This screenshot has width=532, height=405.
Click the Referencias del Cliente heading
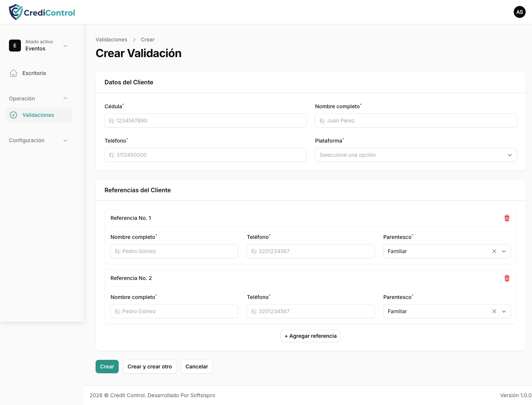click(138, 190)
